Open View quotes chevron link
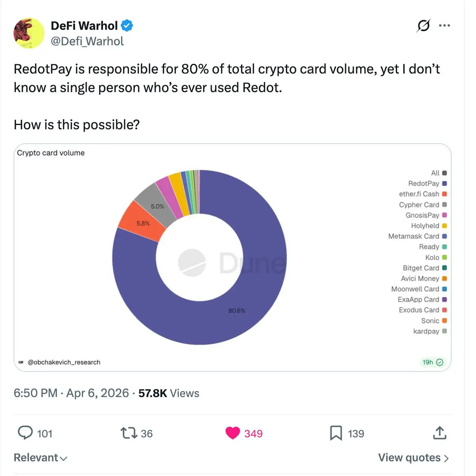Viewport: 476px width, 476px height. click(413, 458)
